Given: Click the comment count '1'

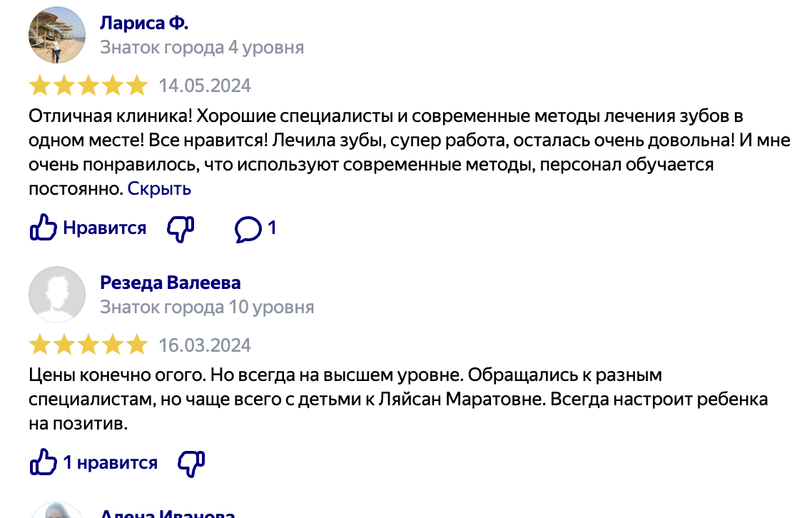Looking at the screenshot, I should pos(272,228).
